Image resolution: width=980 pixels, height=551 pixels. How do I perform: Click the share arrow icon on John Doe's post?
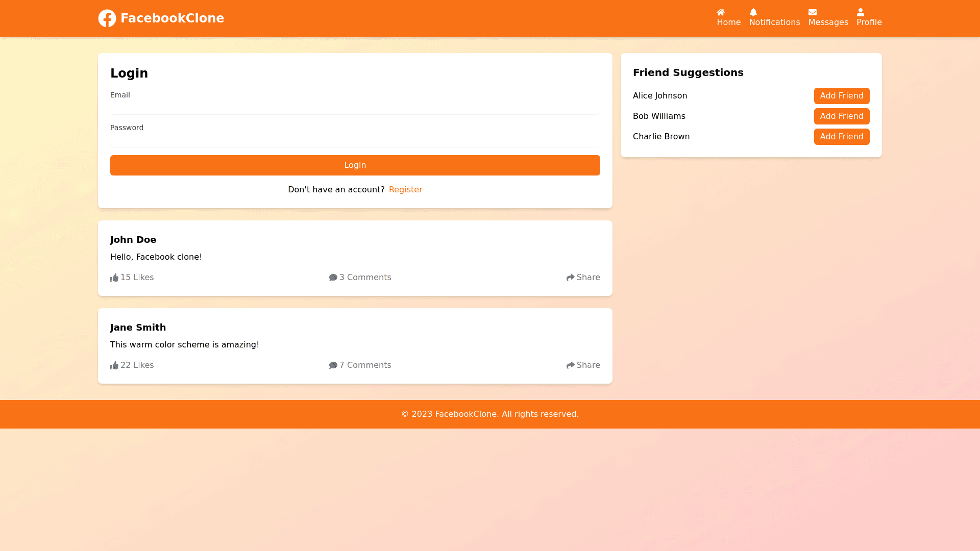(x=570, y=278)
